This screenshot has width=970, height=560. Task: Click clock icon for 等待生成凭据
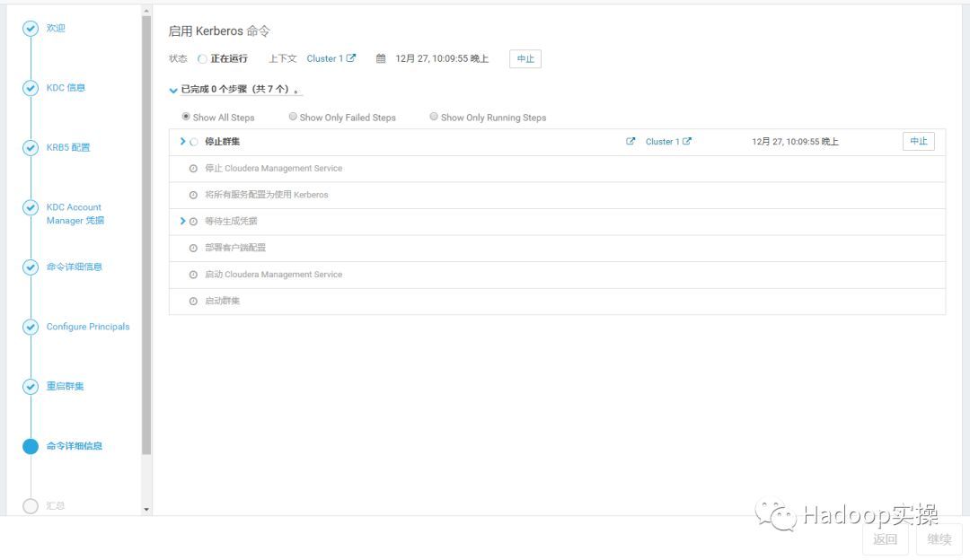[x=193, y=222]
